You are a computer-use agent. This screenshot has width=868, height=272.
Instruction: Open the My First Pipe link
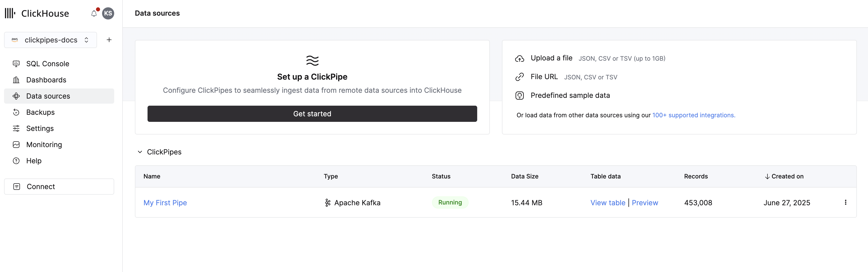(x=165, y=202)
